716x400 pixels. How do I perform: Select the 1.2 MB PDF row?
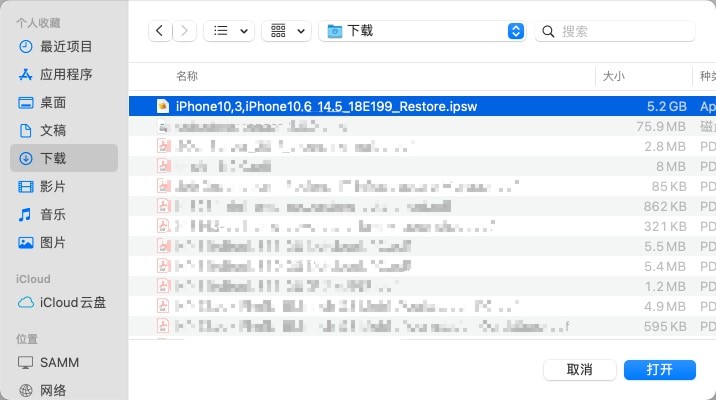(x=422, y=286)
